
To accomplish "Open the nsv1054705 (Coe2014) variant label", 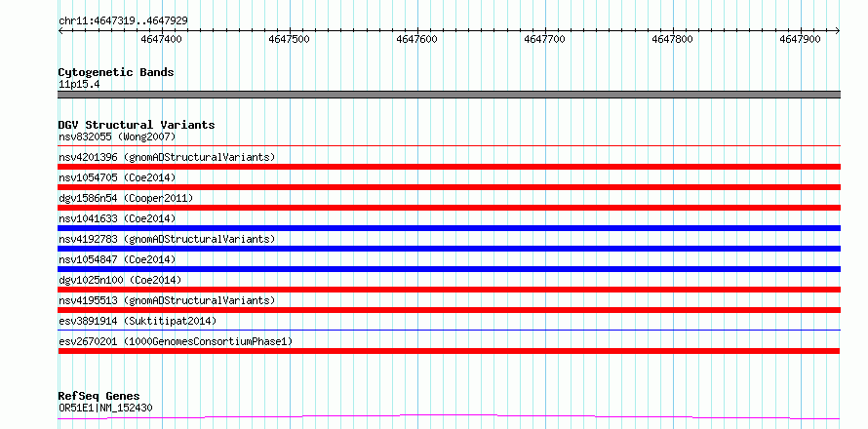I will pos(117,177).
